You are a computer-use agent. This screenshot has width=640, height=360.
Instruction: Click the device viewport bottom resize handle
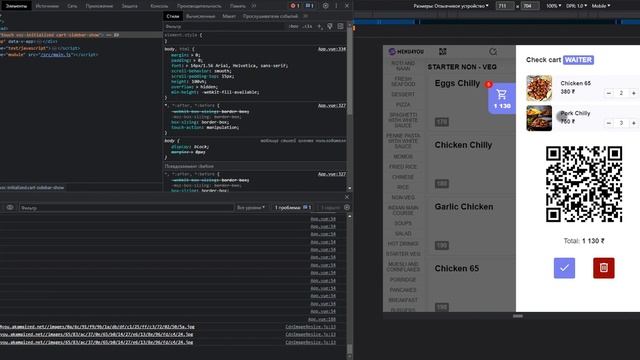[x=518, y=316]
